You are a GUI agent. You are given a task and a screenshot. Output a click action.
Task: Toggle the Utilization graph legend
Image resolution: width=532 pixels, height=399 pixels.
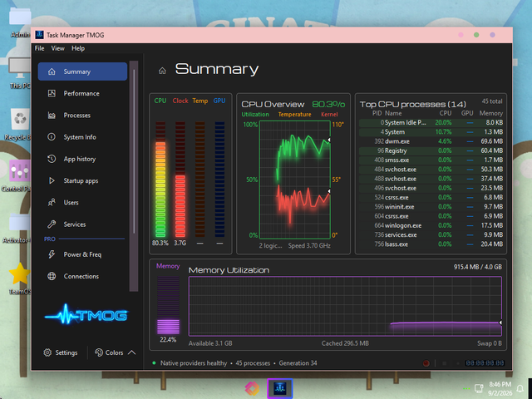pyautogui.click(x=255, y=115)
